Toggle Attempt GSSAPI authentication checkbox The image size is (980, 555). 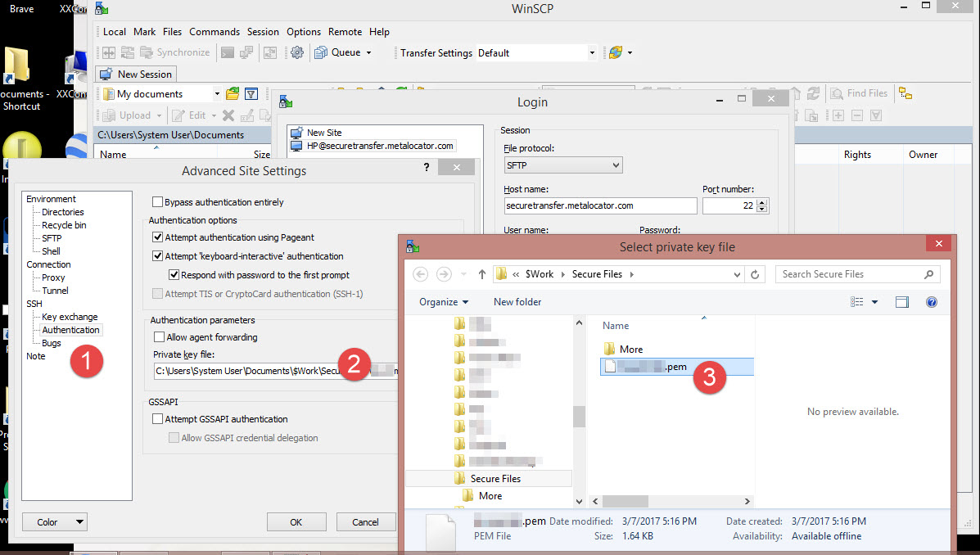tap(157, 419)
